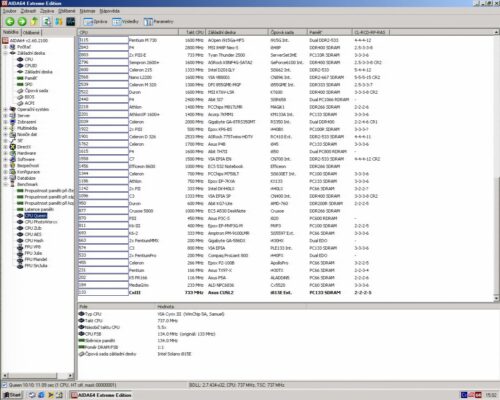Expand the Operační systém tree node
This screenshot has width=500, height=400.
click(x=5, y=109)
